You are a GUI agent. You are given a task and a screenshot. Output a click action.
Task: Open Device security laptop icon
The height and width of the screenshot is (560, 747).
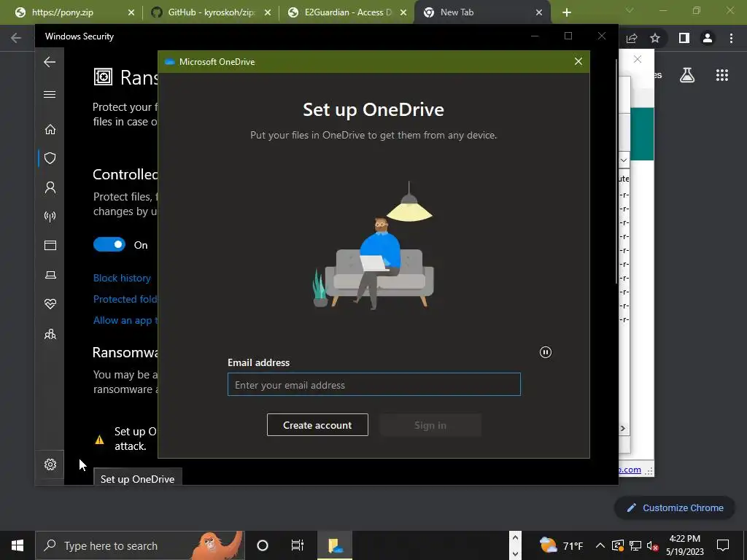(50, 275)
